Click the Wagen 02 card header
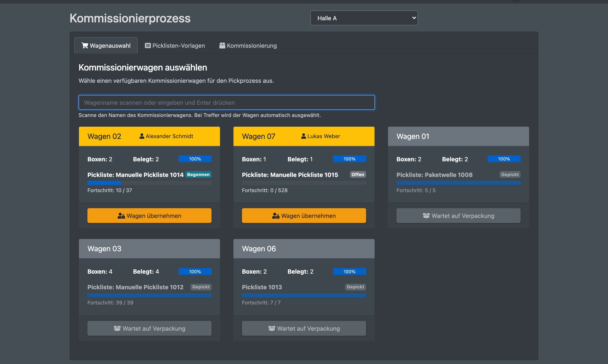The width and height of the screenshot is (608, 364). pyautogui.click(x=149, y=136)
